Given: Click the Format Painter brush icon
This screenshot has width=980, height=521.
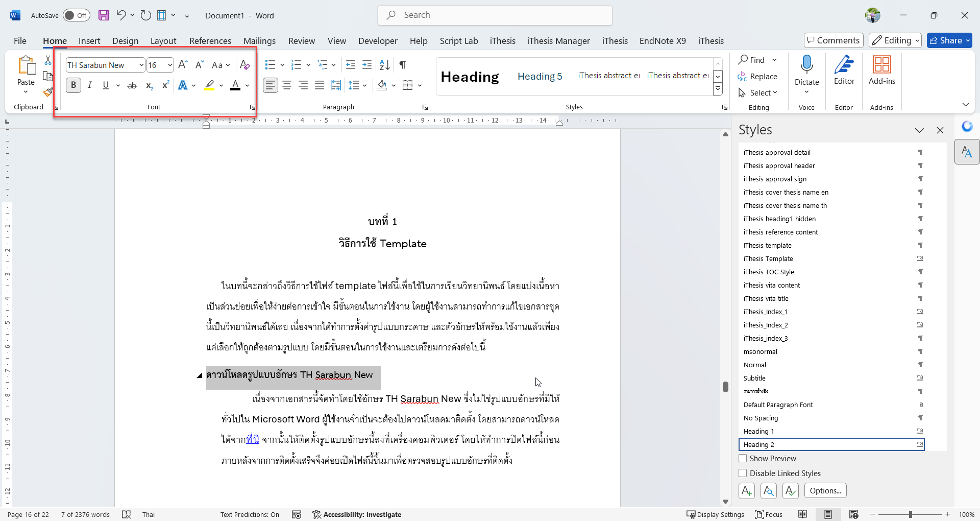Looking at the screenshot, I should tap(48, 92).
